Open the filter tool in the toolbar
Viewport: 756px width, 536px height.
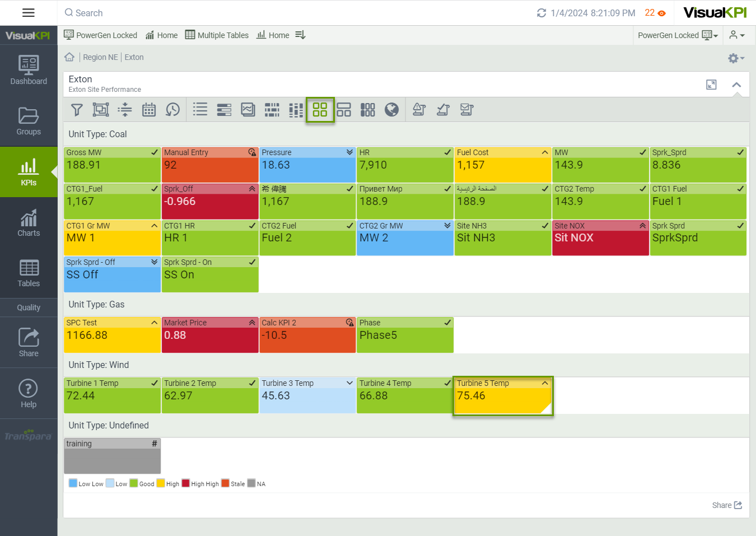77,110
